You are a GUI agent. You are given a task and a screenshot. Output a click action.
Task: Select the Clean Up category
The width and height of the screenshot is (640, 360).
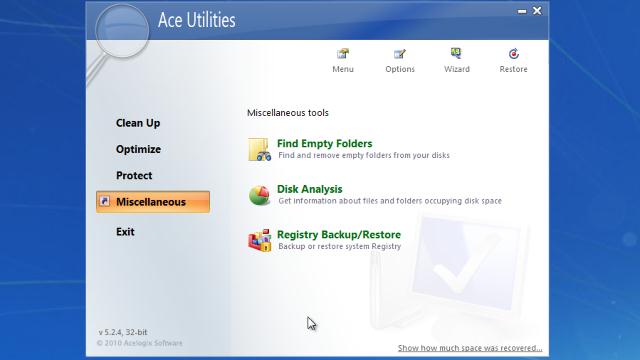138,123
